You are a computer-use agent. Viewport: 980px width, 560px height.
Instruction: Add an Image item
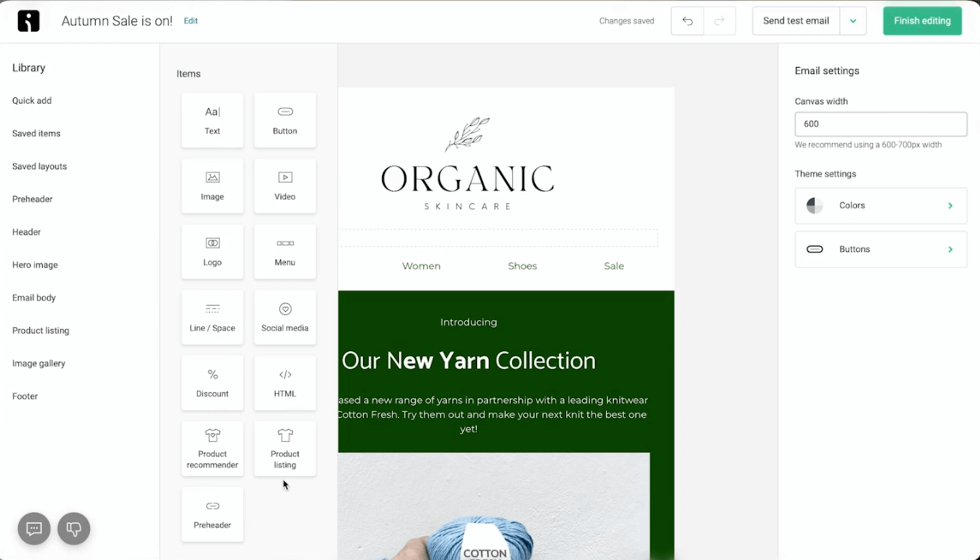pyautogui.click(x=212, y=186)
